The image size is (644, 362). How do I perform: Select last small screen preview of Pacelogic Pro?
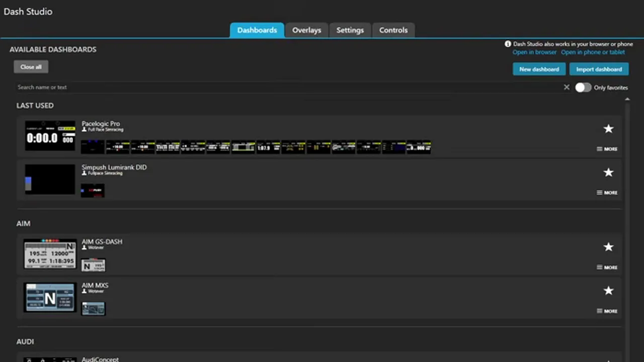pos(419,147)
